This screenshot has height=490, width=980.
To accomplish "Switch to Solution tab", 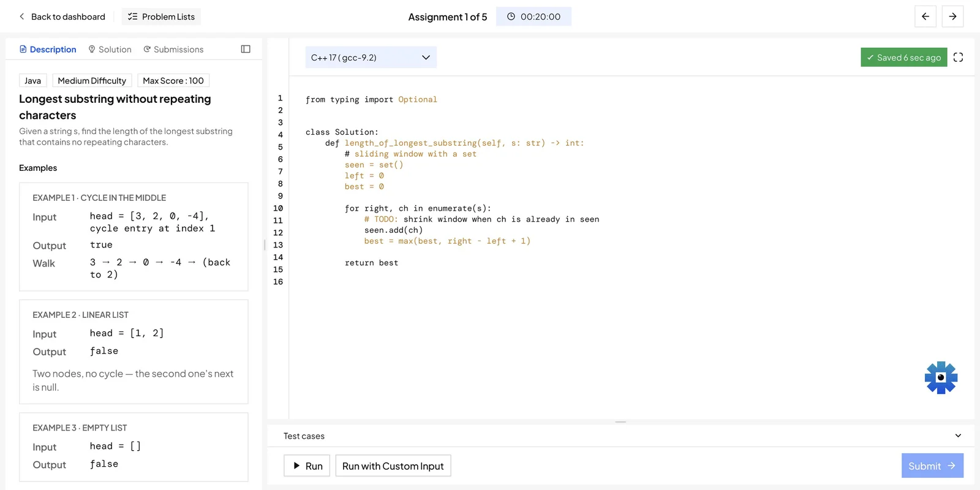I will [110, 49].
